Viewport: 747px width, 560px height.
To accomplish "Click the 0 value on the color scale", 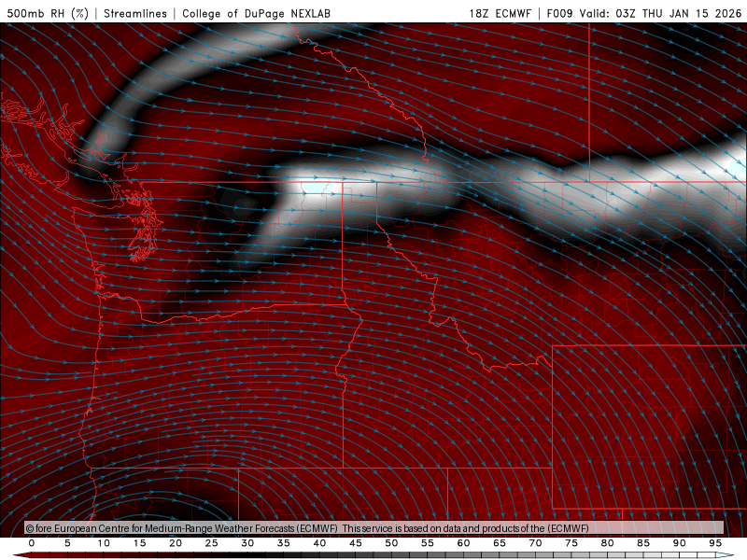I will [x=32, y=543].
